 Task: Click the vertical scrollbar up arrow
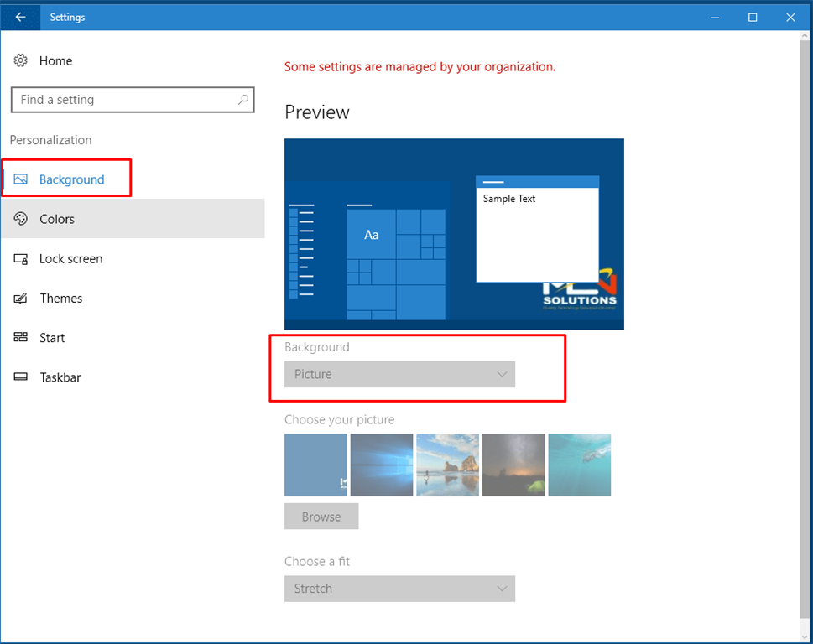pos(805,36)
